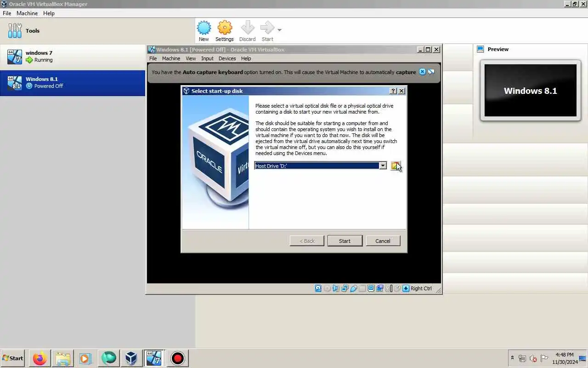The height and width of the screenshot is (368, 588).
Task: Switch to VirtualBox Manager taskbar button
Action: coord(132,358)
